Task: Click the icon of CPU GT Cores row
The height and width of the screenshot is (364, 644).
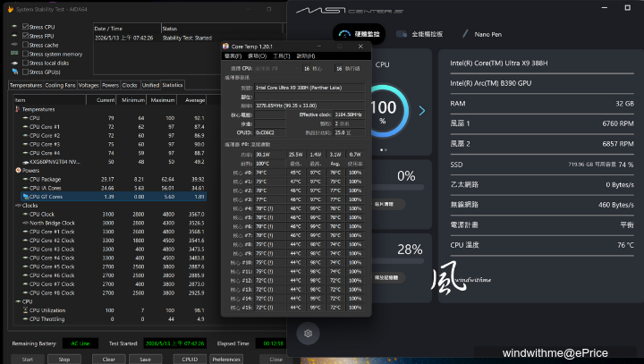Action: point(25,197)
